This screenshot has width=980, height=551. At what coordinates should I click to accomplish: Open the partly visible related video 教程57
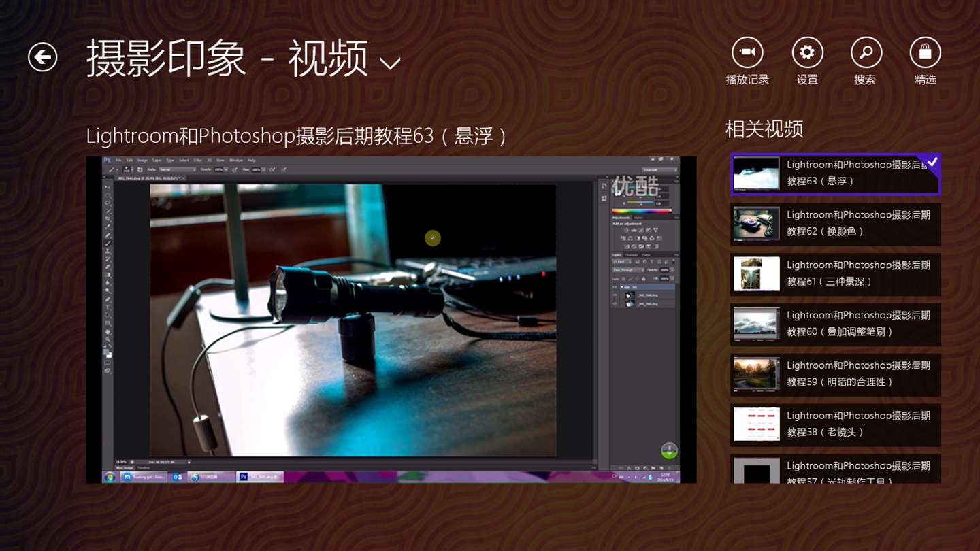[x=836, y=469]
